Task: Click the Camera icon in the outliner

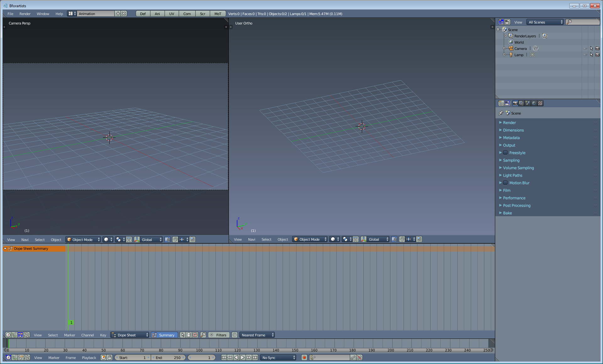Action: pyautogui.click(x=511, y=48)
